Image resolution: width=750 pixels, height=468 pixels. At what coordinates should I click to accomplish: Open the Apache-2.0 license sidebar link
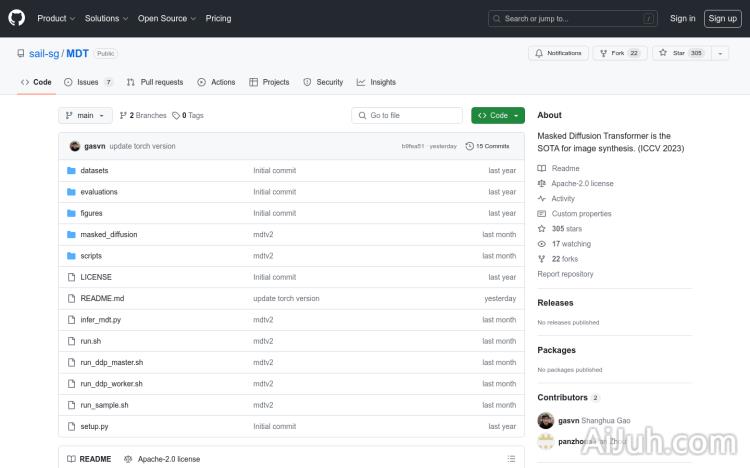pyautogui.click(x=582, y=183)
